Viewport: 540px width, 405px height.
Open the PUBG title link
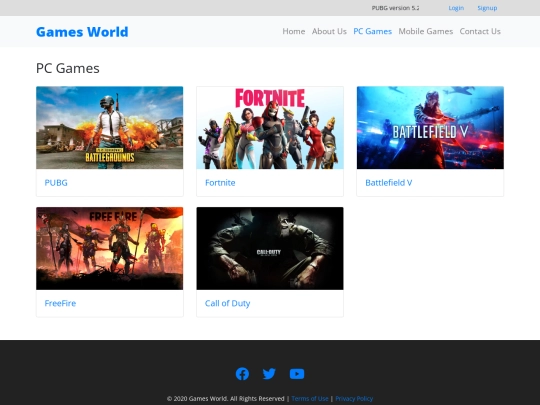56,183
